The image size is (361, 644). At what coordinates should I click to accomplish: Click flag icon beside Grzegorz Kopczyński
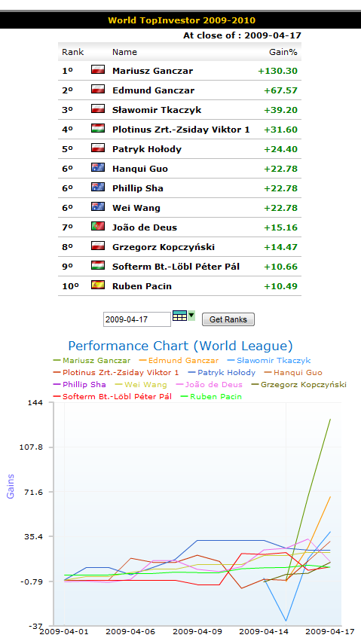[x=98, y=246]
